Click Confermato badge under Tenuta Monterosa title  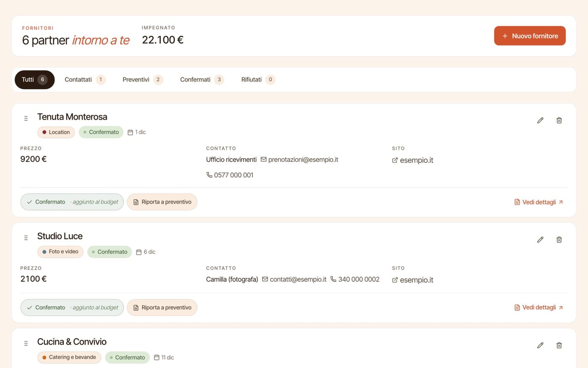pos(101,132)
